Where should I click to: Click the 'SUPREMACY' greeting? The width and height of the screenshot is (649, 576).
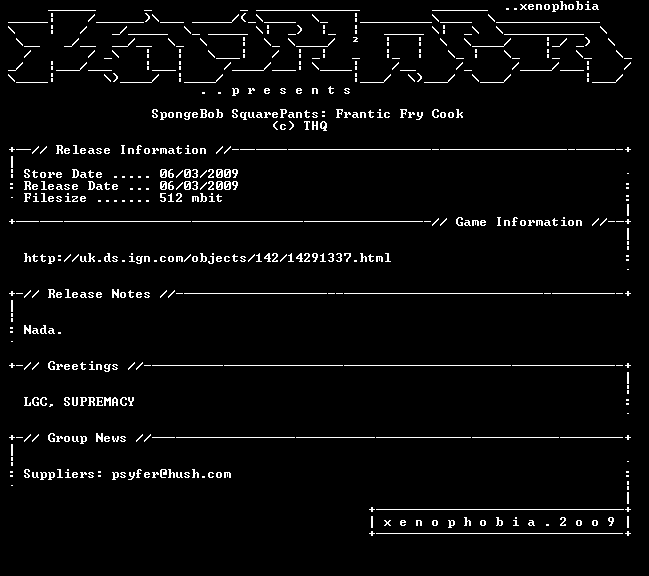coord(99,402)
